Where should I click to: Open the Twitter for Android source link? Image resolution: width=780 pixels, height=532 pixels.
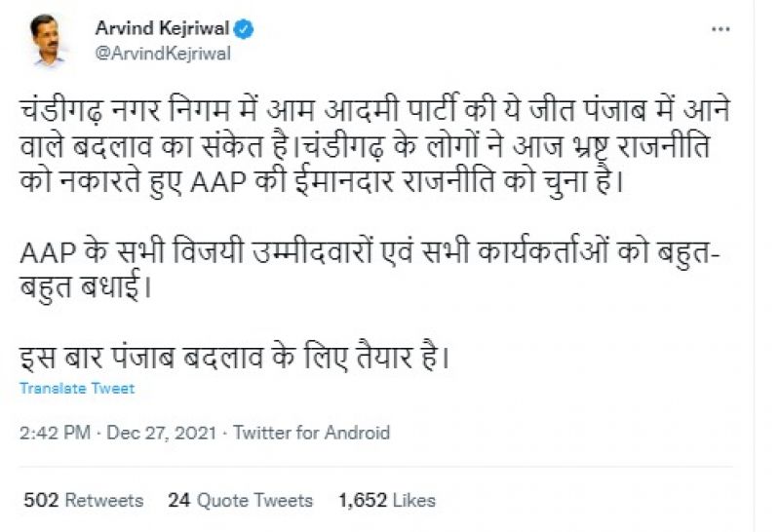[x=312, y=433]
